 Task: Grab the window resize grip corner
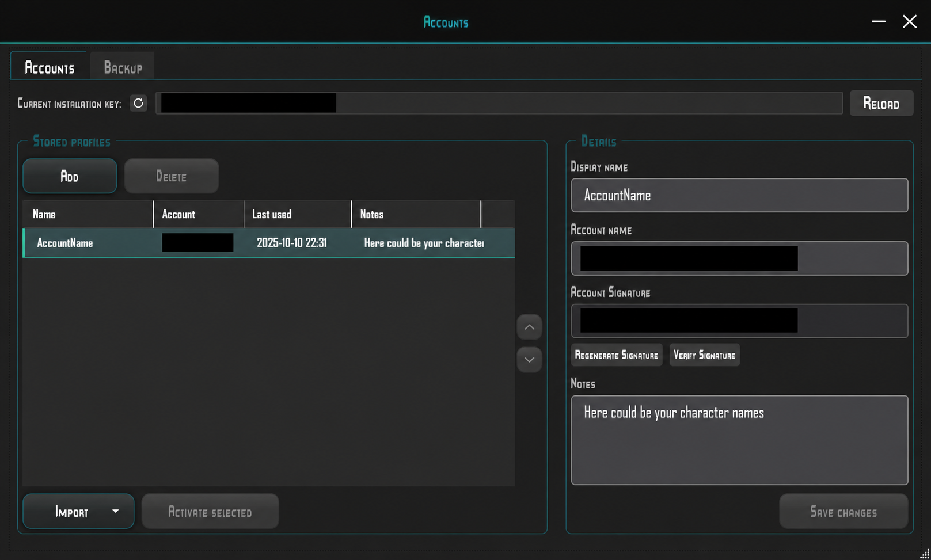point(924,554)
